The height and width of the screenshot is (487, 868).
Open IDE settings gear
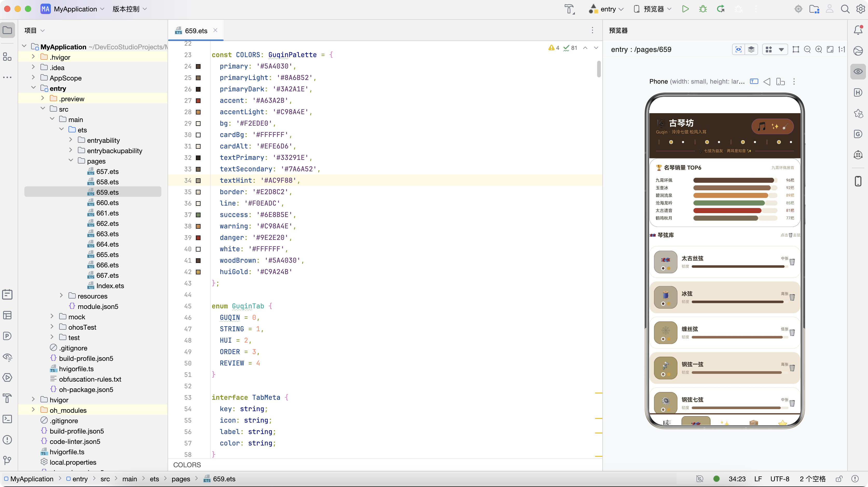860,9
